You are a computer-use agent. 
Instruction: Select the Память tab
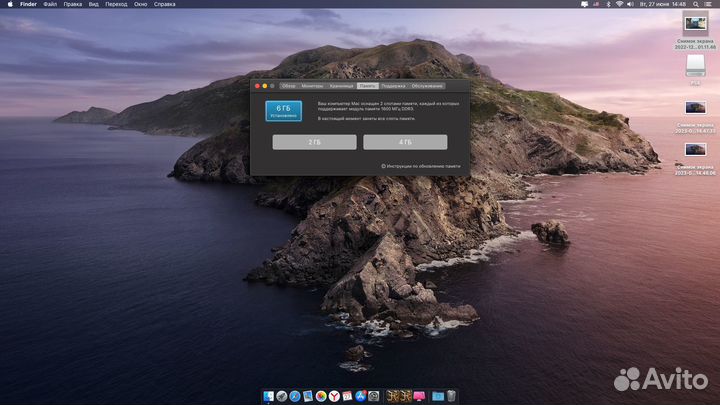click(x=367, y=86)
